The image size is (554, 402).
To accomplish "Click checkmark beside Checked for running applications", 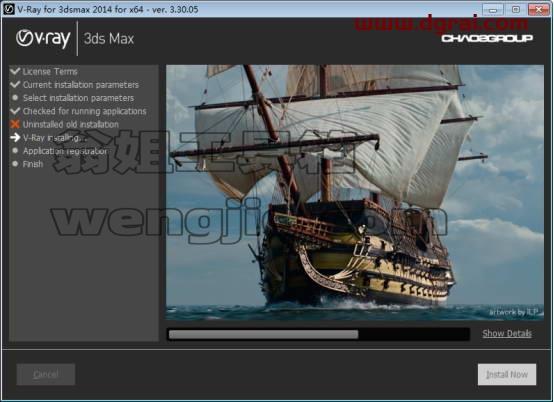I will pyautogui.click(x=15, y=111).
